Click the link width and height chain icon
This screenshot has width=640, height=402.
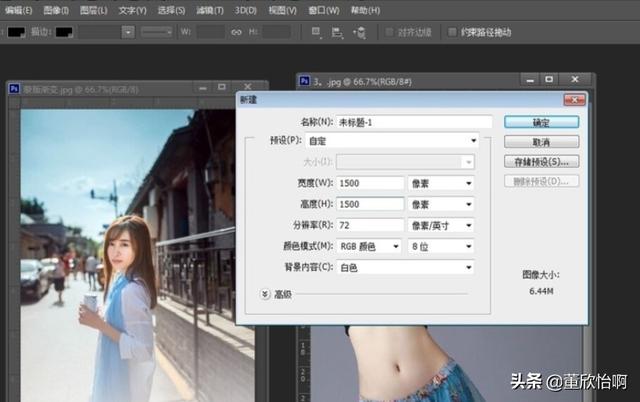237,32
